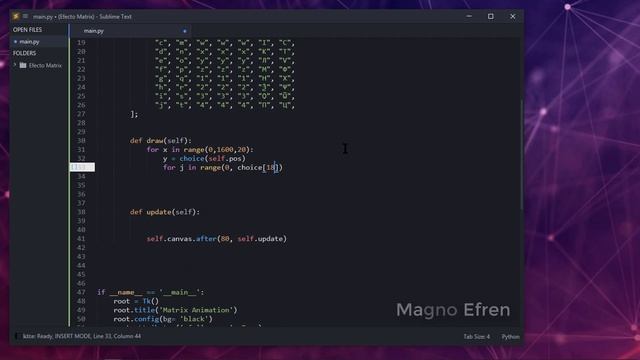This screenshot has height=360, width=640.
Task: Minimize the Sublime Text window
Action: 469,16
